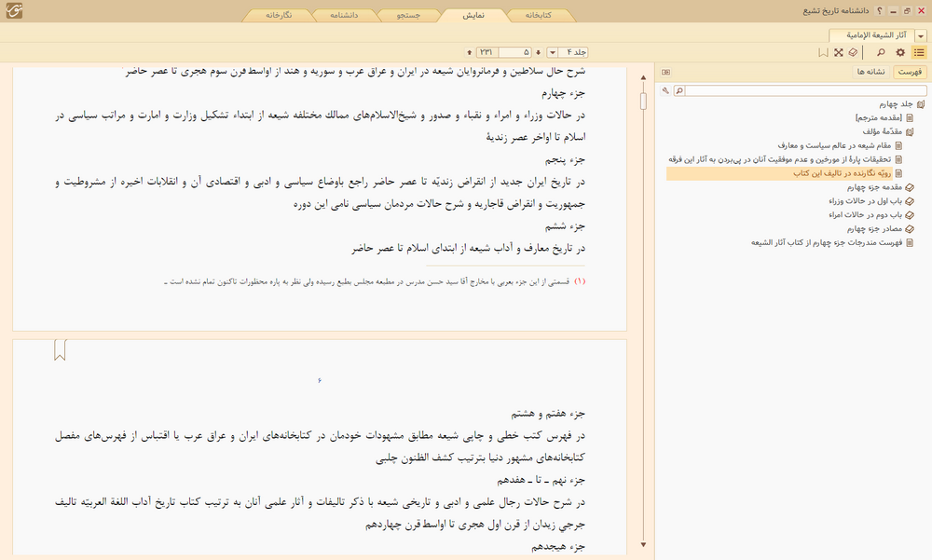Select the آثار الشيعة الإمامية book tab
932x560 pixels.
click(872, 35)
